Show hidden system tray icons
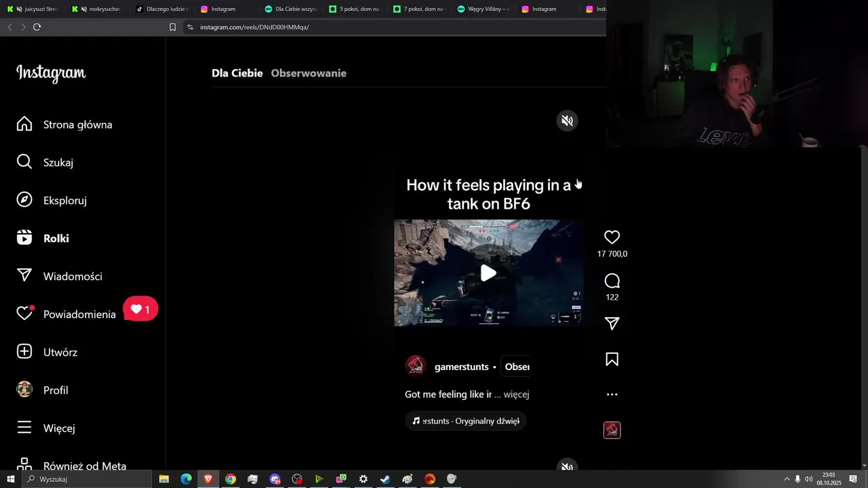This screenshot has height=488, width=868. pos(787,479)
